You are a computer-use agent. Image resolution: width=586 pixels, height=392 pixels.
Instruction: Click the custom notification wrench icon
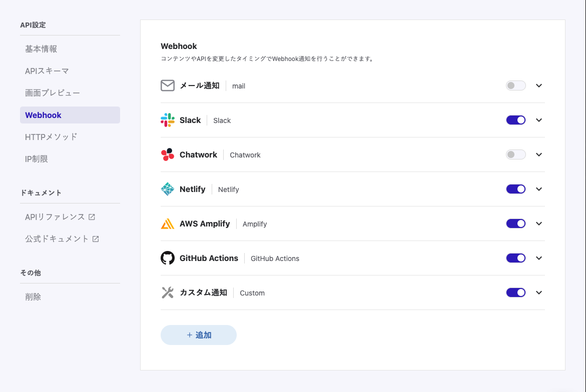pyautogui.click(x=168, y=292)
